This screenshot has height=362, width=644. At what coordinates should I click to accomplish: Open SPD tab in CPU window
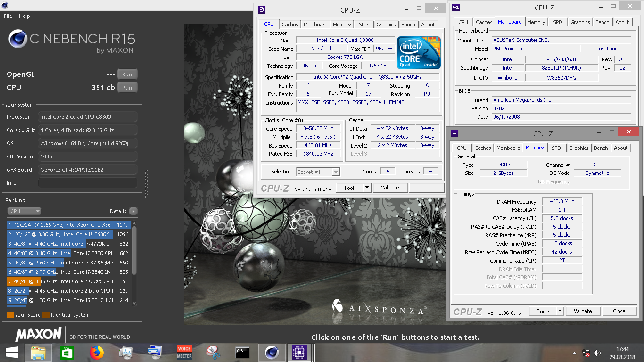(x=363, y=25)
